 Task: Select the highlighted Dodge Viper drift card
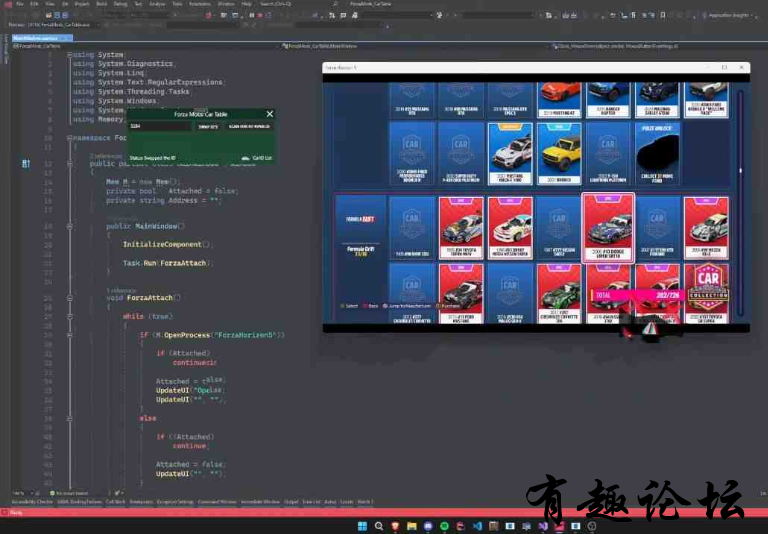click(x=608, y=228)
